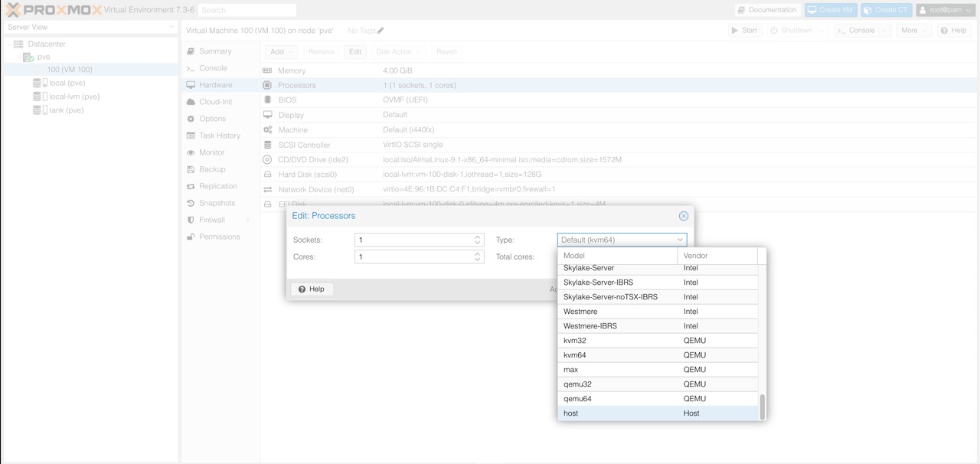This screenshot has height=464, width=980.
Task: Start the virtual machine
Action: (745, 31)
